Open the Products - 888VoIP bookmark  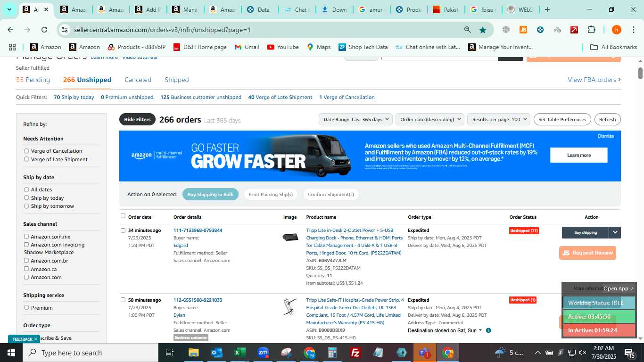tap(137, 47)
